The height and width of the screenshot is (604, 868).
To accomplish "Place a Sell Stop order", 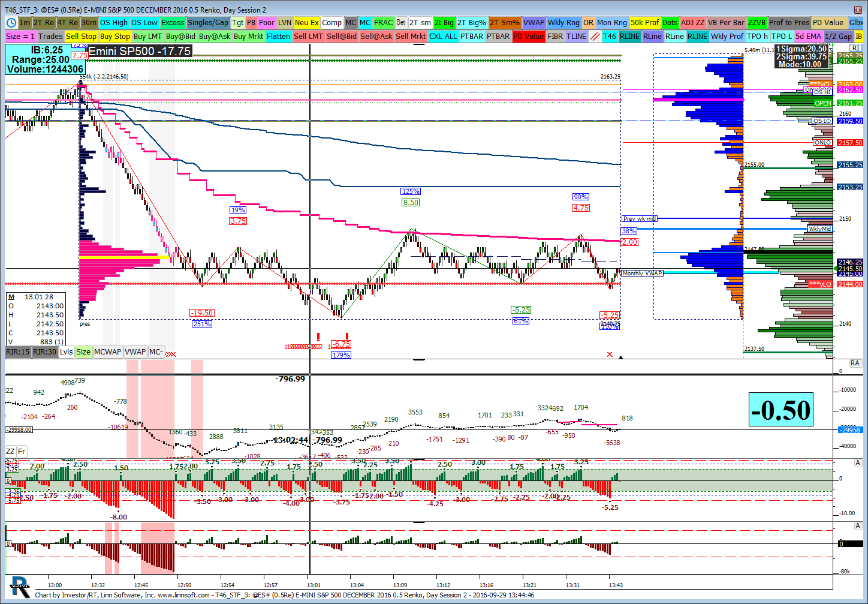I will (x=81, y=37).
